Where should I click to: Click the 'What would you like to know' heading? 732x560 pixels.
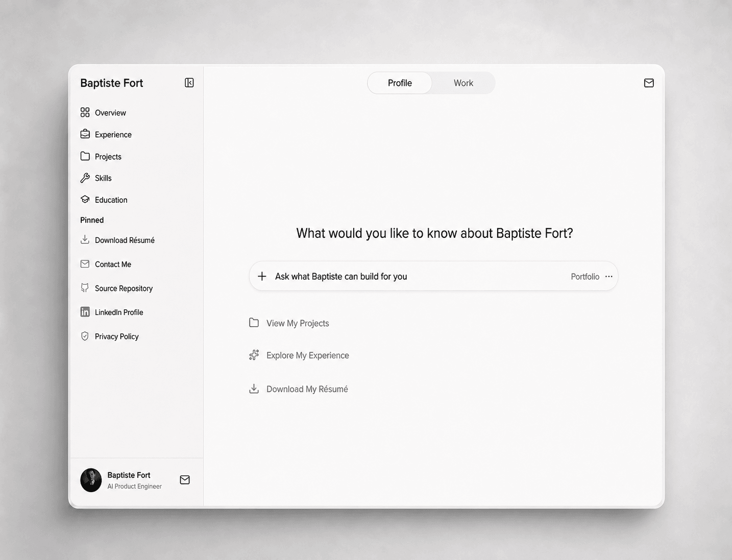434,233
